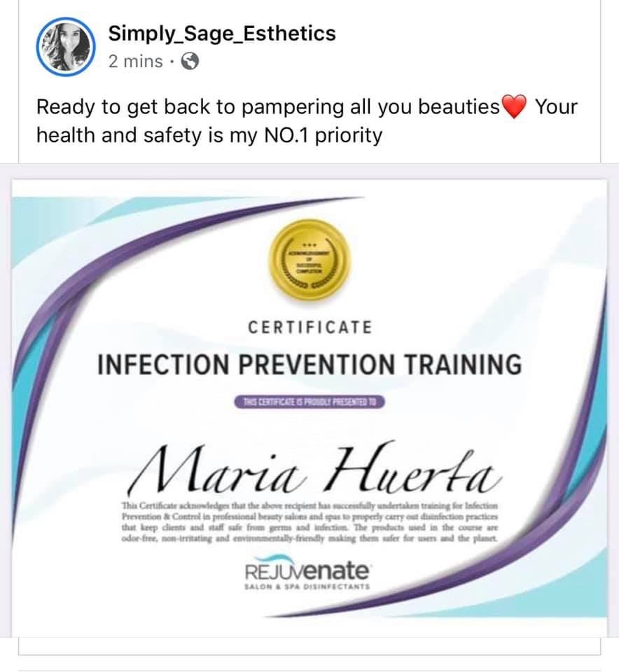Screen dimensions: 619x672
Task: Open the Simply_Sage_Esthetics page name link
Action: [222, 34]
